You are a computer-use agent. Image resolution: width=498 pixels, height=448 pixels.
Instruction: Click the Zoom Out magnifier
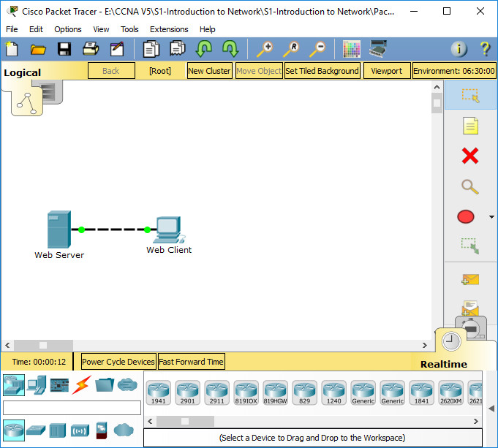[x=317, y=49]
